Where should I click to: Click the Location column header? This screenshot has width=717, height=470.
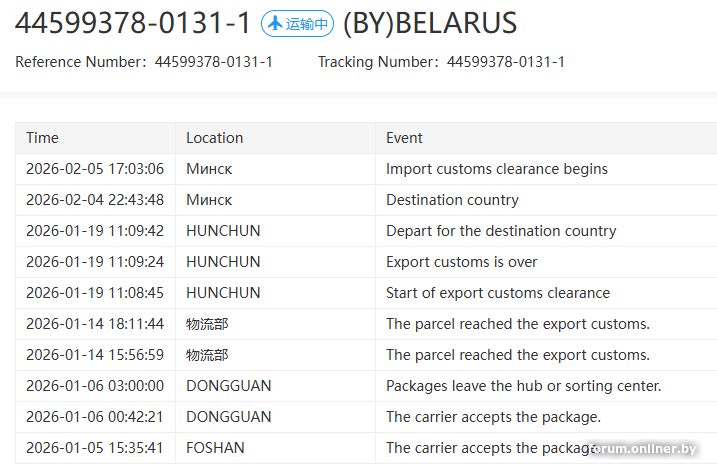[214, 138]
